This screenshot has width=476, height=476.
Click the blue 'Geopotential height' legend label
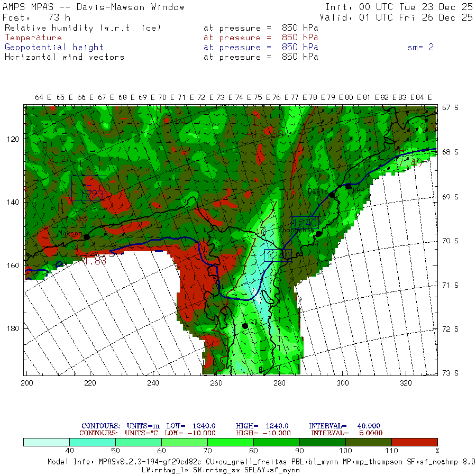pos(54,48)
